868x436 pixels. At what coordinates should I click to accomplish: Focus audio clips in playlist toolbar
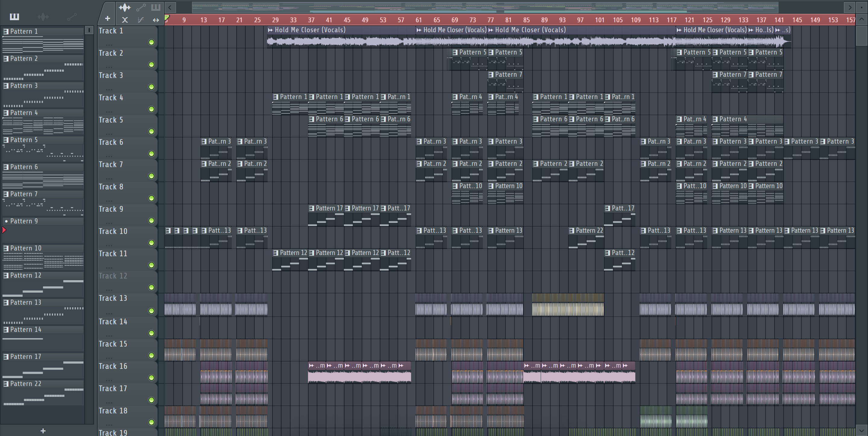125,7
